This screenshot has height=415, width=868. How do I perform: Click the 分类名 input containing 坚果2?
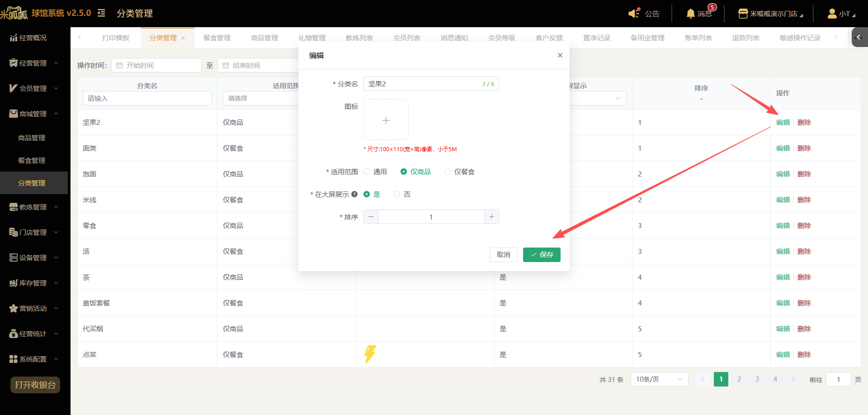coord(431,84)
